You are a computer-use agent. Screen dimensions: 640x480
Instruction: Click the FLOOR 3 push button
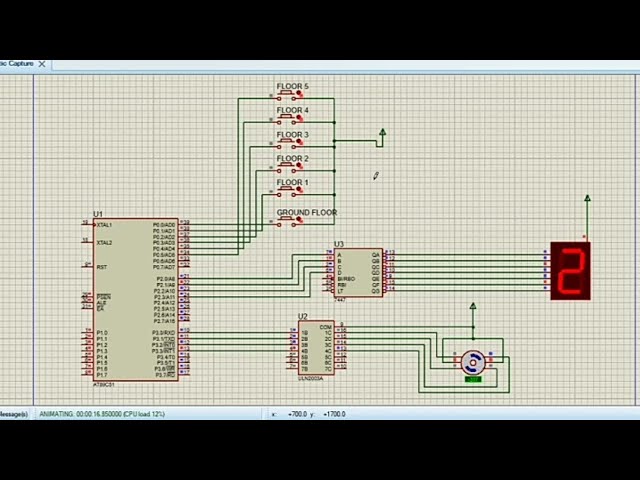(286, 144)
